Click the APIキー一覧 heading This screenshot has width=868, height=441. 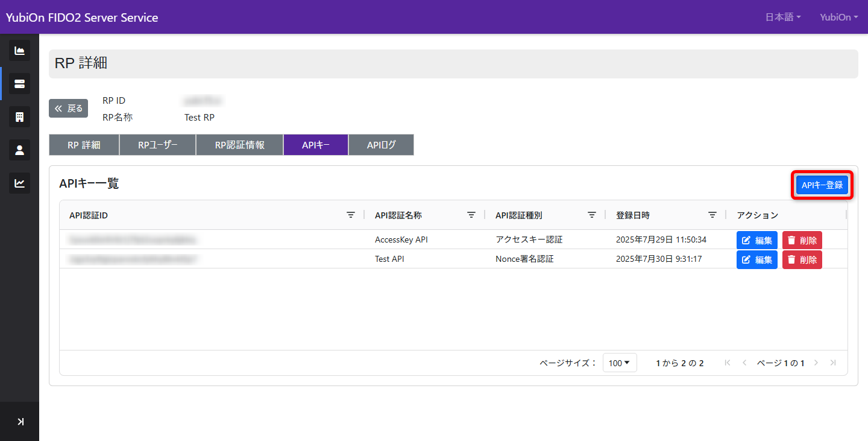coord(89,184)
